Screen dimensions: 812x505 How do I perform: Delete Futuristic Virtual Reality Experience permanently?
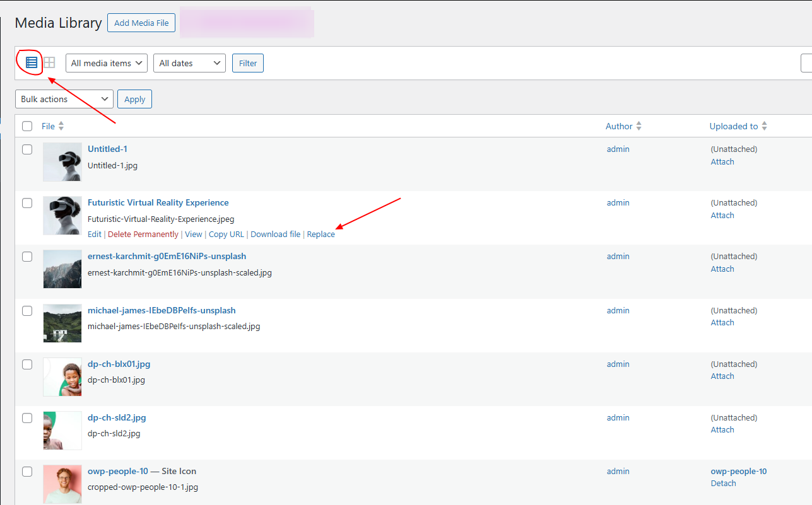coord(143,234)
